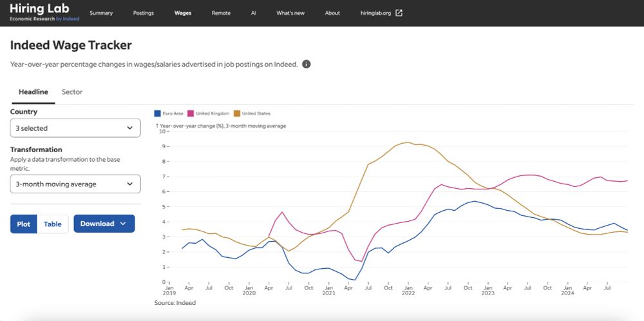Open the Remote nav item
This screenshot has width=644, height=321.
221,13
